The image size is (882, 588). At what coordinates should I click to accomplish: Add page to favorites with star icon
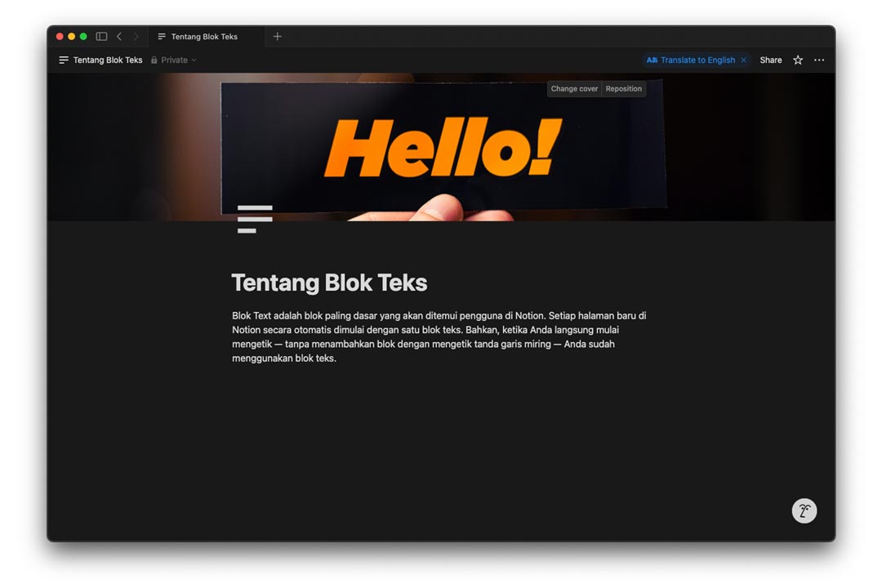coord(798,60)
